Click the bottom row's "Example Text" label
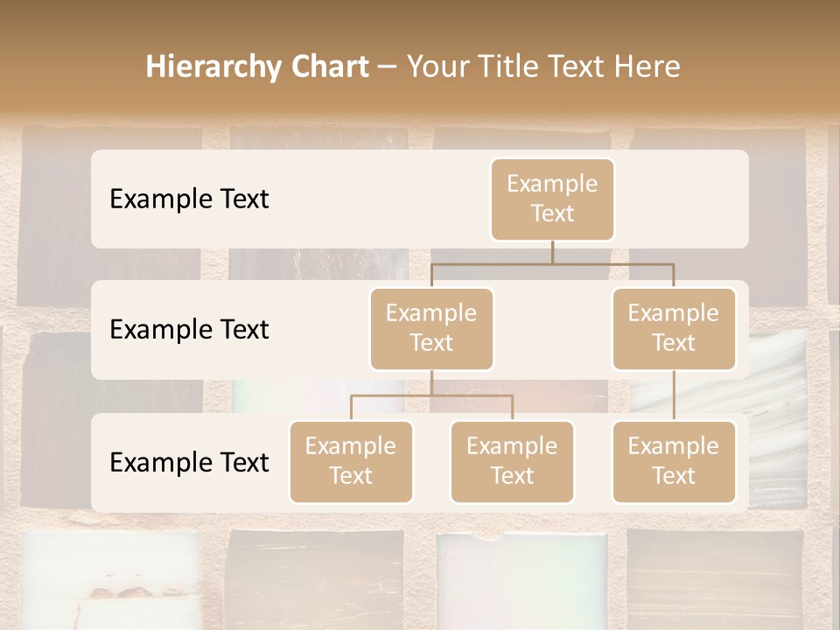Viewport: 840px width, 630px height. [x=189, y=462]
